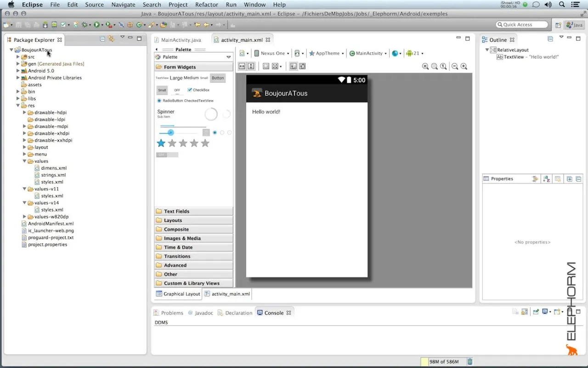Click the Pin Console icon
Image resolution: width=588 pixels, height=368 pixels.
[536, 312]
